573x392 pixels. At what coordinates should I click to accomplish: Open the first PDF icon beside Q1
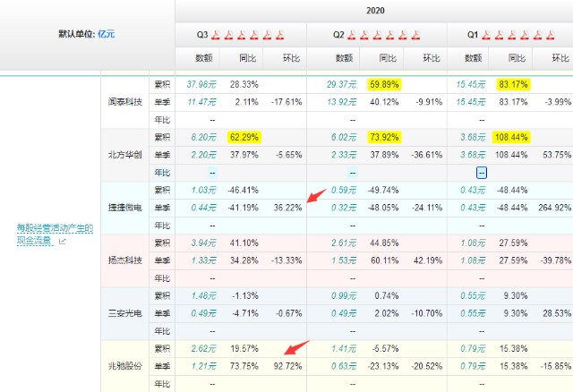coord(486,35)
